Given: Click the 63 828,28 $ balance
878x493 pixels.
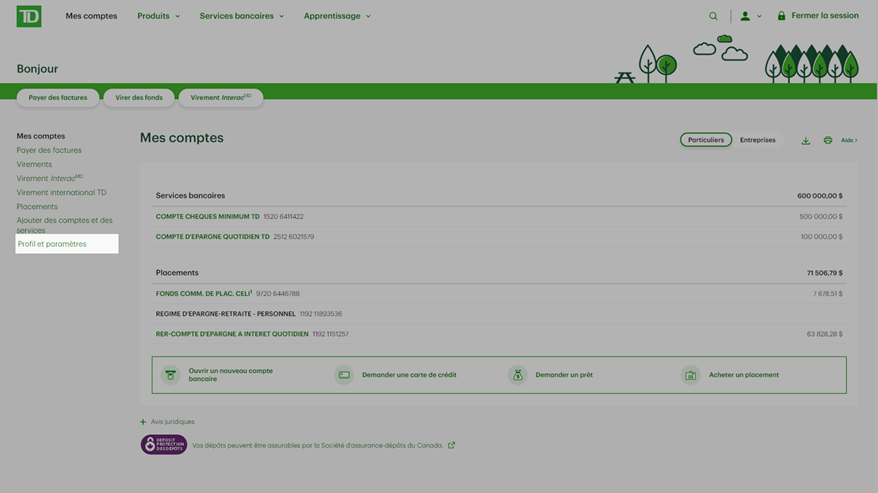Looking at the screenshot, I should pos(824,334).
